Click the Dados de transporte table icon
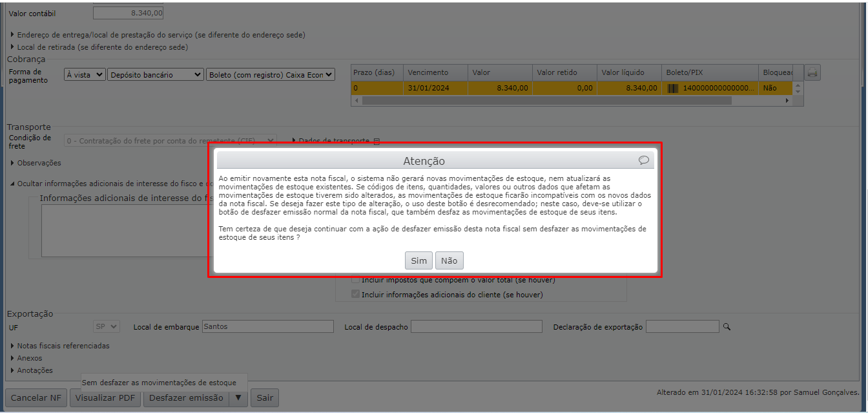The width and height of the screenshot is (868, 413). pyautogui.click(x=377, y=141)
